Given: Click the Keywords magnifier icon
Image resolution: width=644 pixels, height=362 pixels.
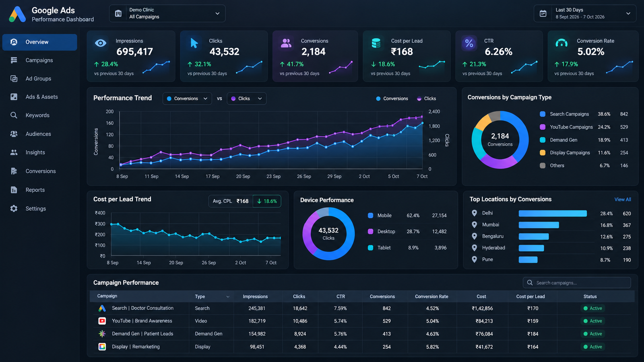Looking at the screenshot, I should (14, 115).
